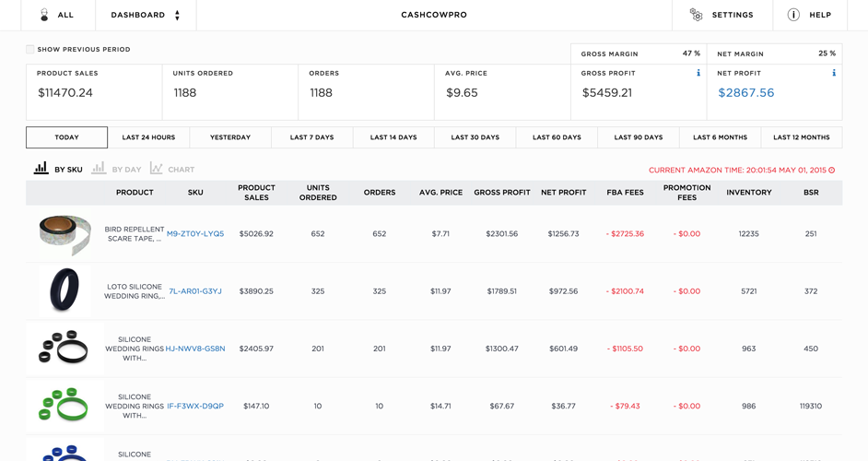Click the ALL user avatar icon
The width and height of the screenshot is (868, 461).
point(44,15)
